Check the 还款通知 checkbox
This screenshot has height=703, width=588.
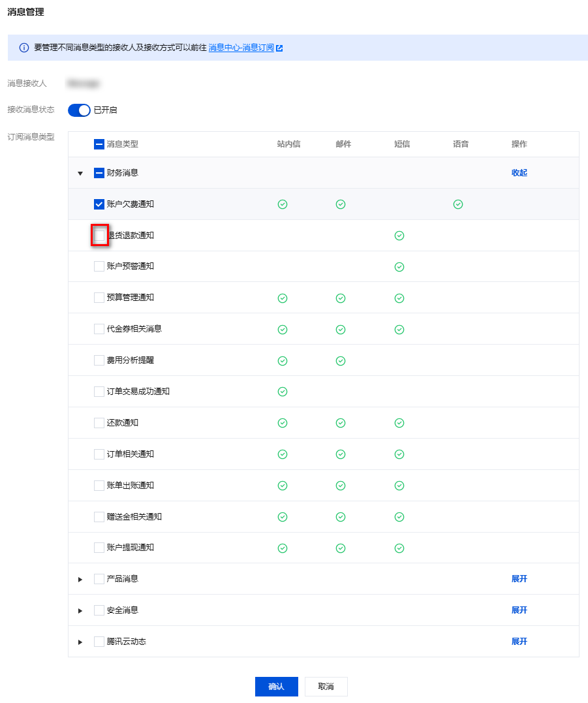pos(99,423)
